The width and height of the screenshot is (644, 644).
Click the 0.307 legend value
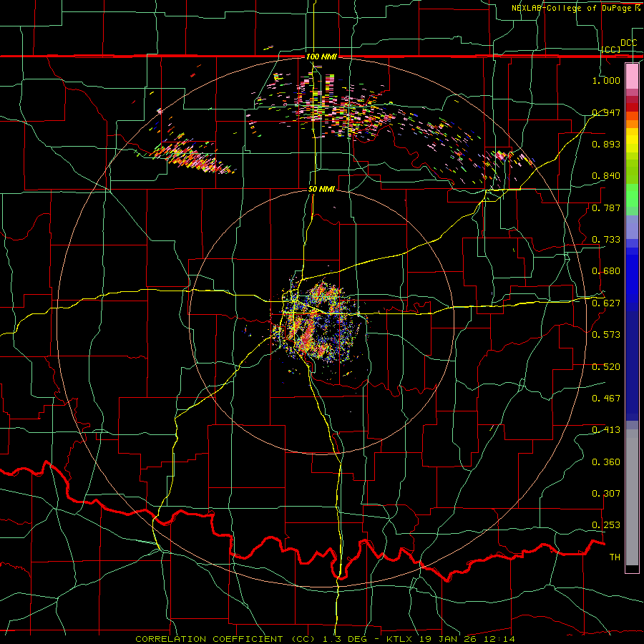(x=606, y=494)
